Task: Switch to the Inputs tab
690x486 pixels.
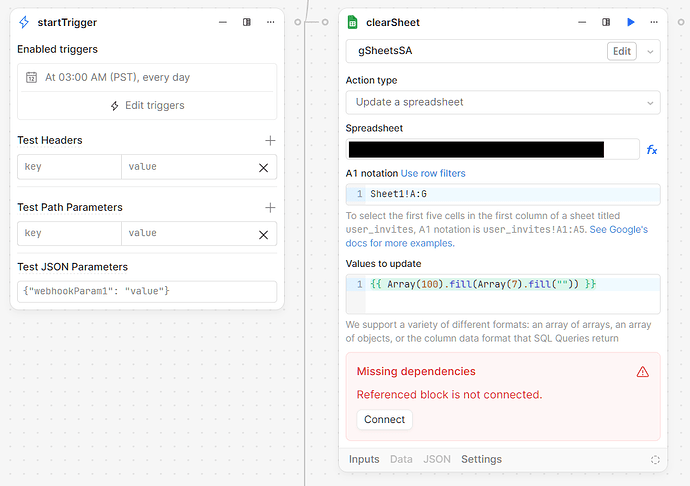Action: [364, 460]
